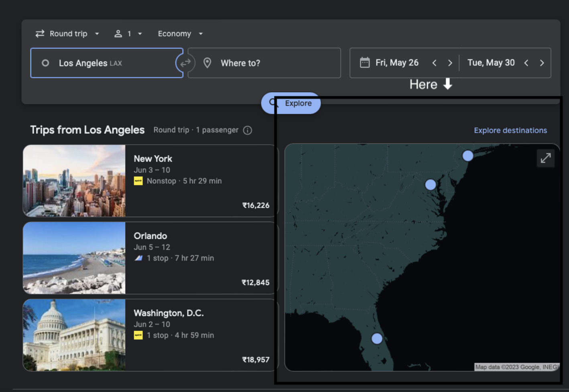Move return date one day later
This screenshot has width=569, height=392.
pyautogui.click(x=542, y=63)
